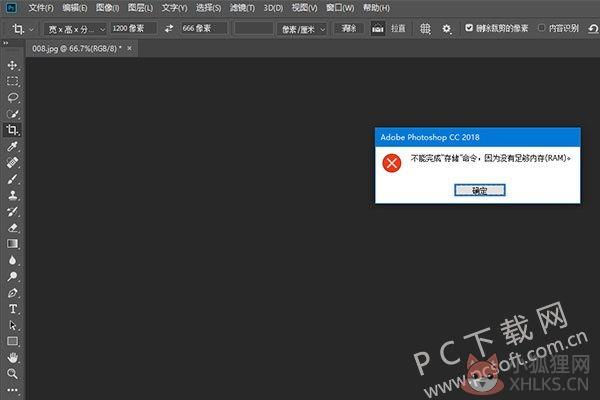Open the crop ratio preset dropdown

75,29
